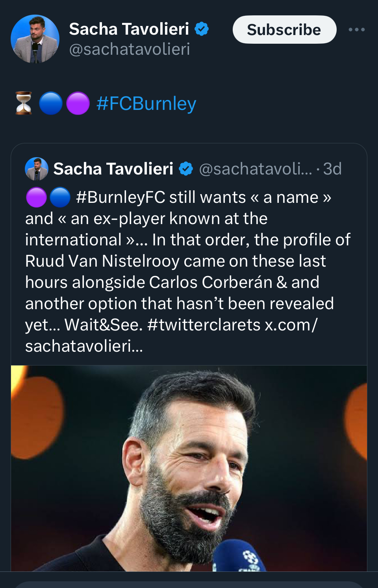The height and width of the screenshot is (588, 378).
Task: Open the three-dot more options menu
Action: pos(356,30)
